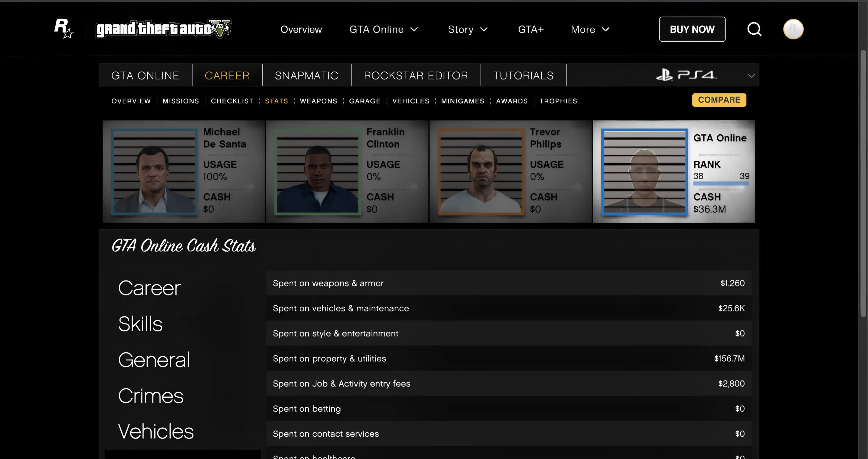Image resolution: width=868 pixels, height=459 pixels.
Task: Select Michael De Santa mugshot
Action: (155, 172)
